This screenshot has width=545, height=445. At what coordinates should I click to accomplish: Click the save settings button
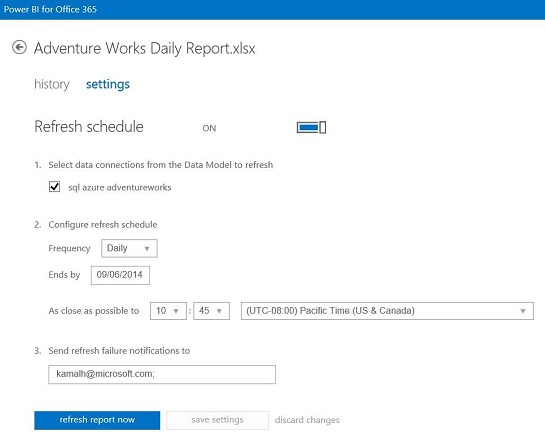click(x=217, y=420)
